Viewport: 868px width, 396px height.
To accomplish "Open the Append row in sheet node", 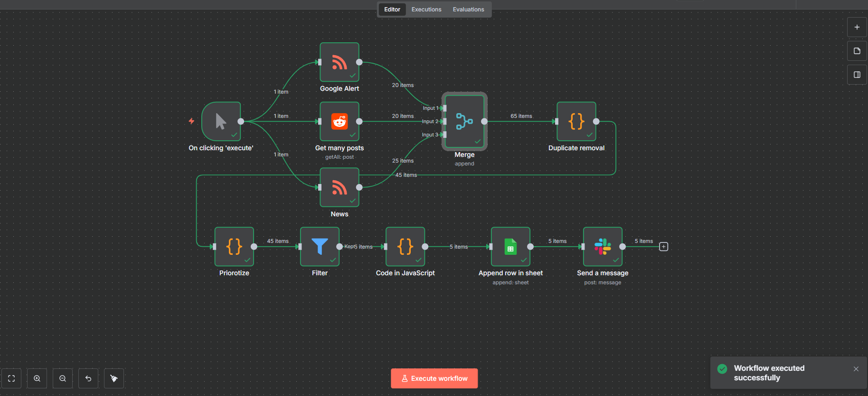I will tap(510, 247).
